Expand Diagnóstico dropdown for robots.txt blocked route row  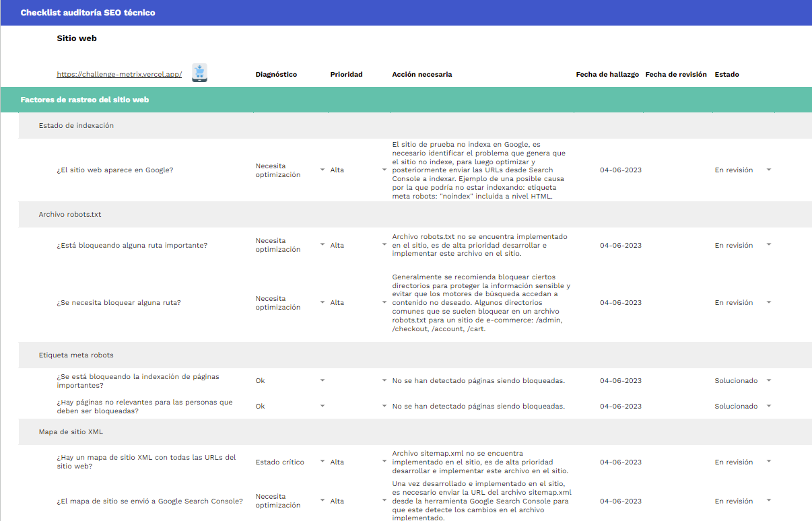pyautogui.click(x=322, y=245)
